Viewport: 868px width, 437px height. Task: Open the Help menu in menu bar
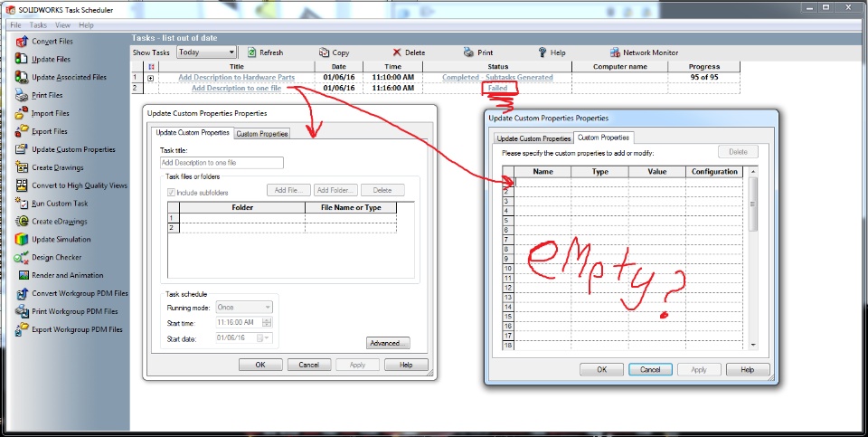(x=87, y=25)
